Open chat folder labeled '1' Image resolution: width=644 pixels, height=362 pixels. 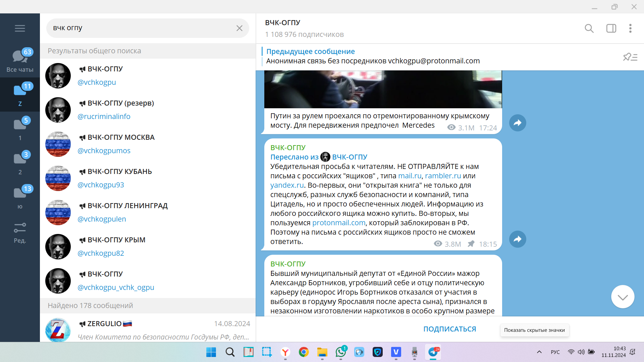coord(20,129)
